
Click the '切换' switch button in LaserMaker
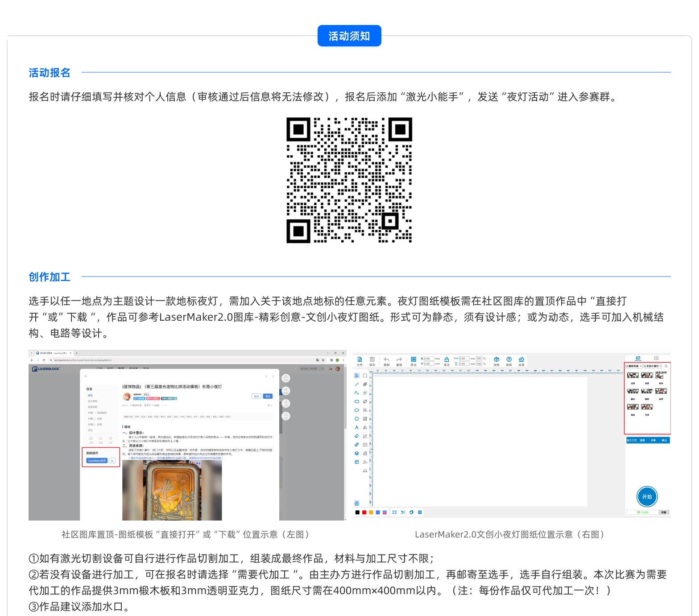(664, 512)
